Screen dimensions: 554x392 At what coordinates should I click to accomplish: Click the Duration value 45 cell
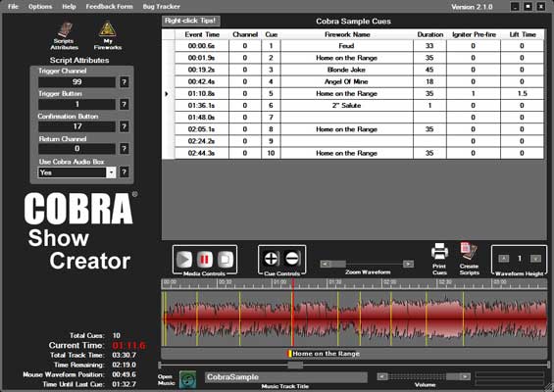pyautogui.click(x=429, y=70)
